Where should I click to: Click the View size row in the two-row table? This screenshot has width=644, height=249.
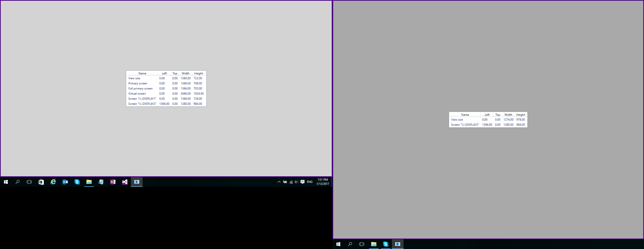point(488,120)
